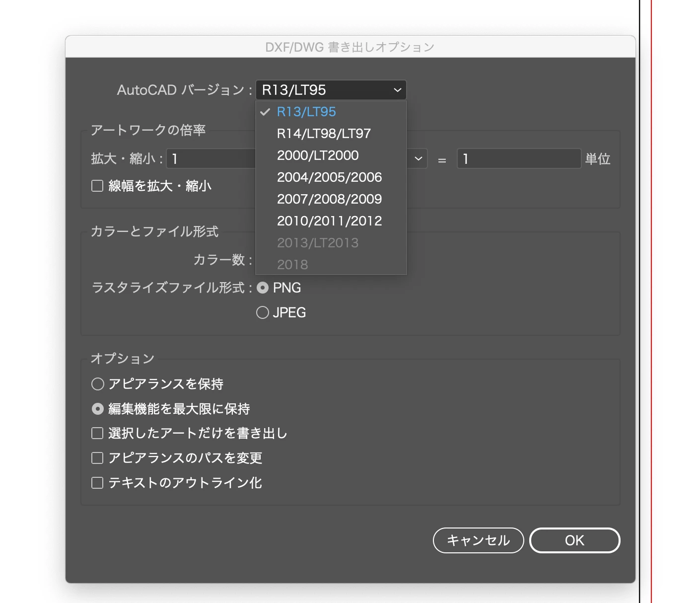
Task: Click the 拡大・縮小 scale input field
Action: point(211,159)
